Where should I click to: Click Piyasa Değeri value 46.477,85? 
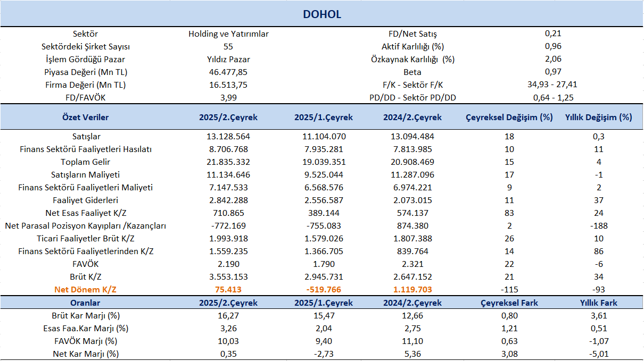(x=228, y=72)
